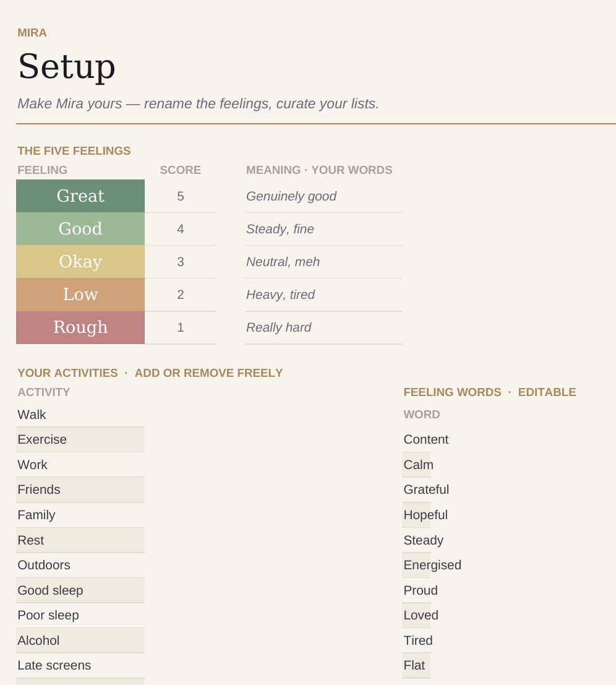The width and height of the screenshot is (616, 685).
Task: Select the Outdoors activity
Action: pos(80,566)
